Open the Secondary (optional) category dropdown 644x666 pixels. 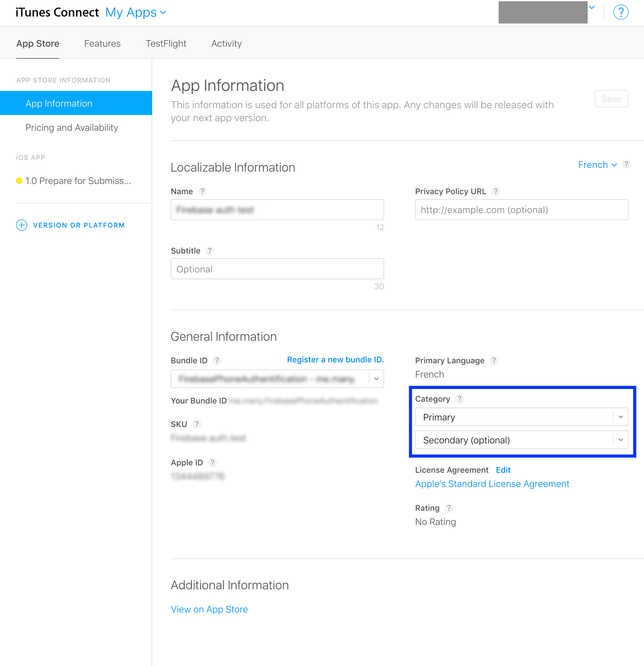pos(521,440)
